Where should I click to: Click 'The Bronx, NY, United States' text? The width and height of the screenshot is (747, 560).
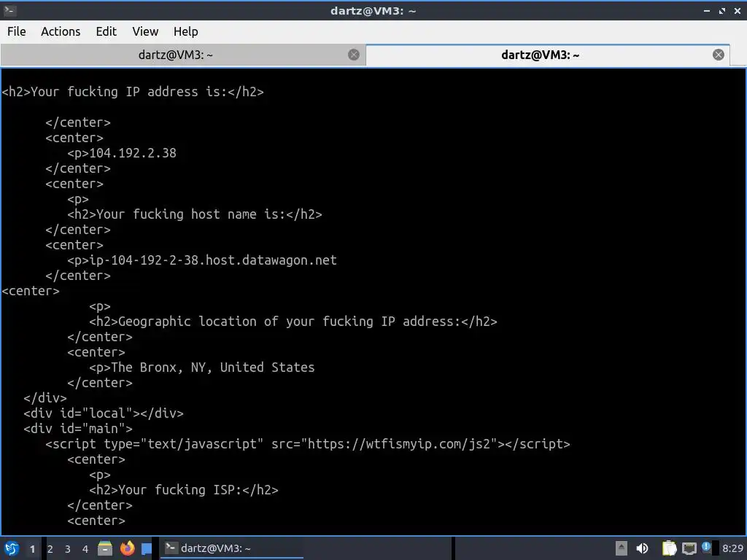(x=213, y=367)
